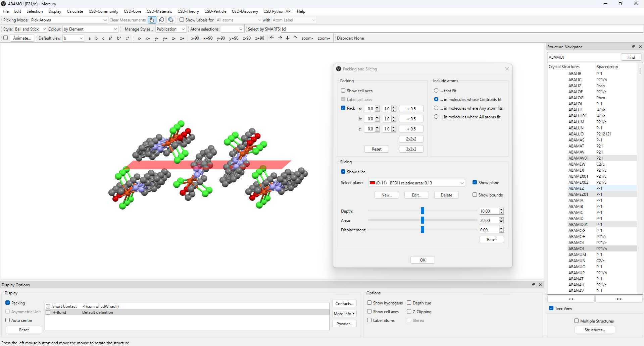Select 'in molecules where Any atom fits'
The image size is (644, 346).
tap(436, 108)
